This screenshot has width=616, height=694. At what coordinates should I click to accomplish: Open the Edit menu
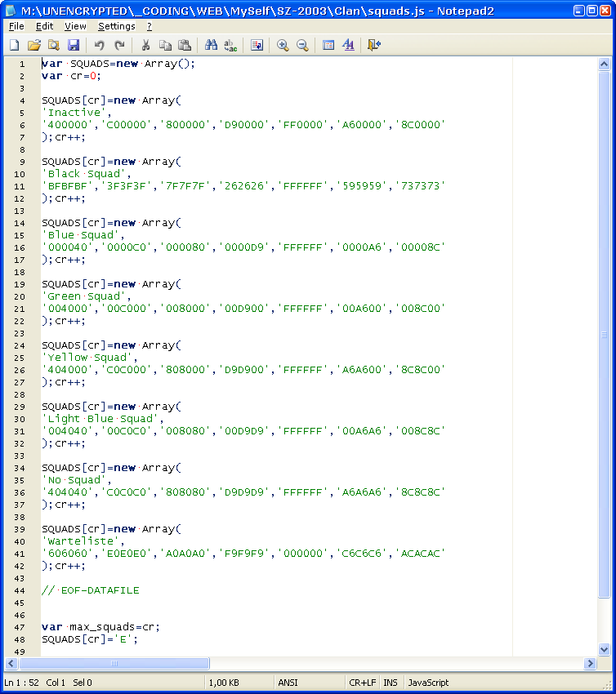tap(44, 26)
